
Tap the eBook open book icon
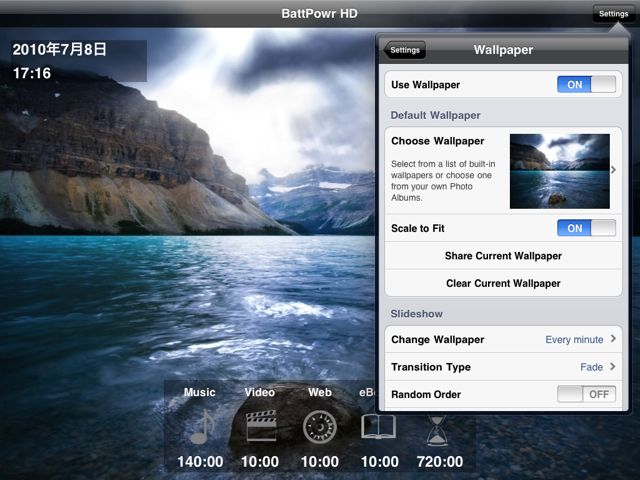[378, 427]
